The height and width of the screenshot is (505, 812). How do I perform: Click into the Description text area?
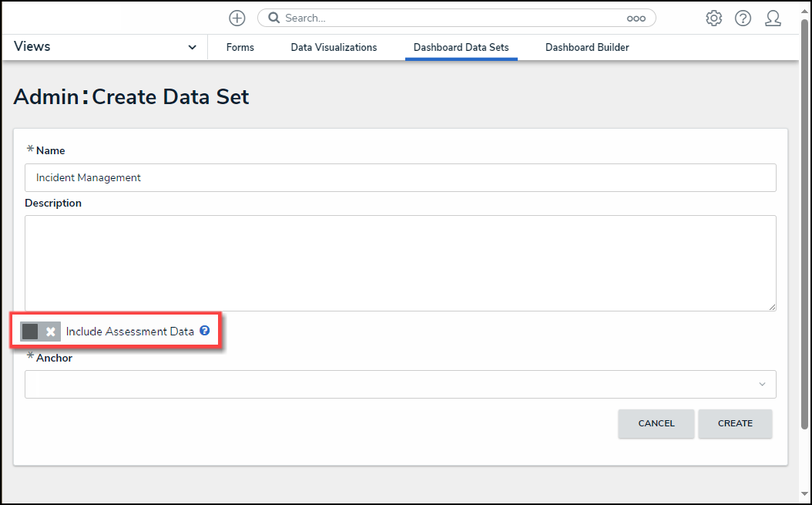pos(400,263)
